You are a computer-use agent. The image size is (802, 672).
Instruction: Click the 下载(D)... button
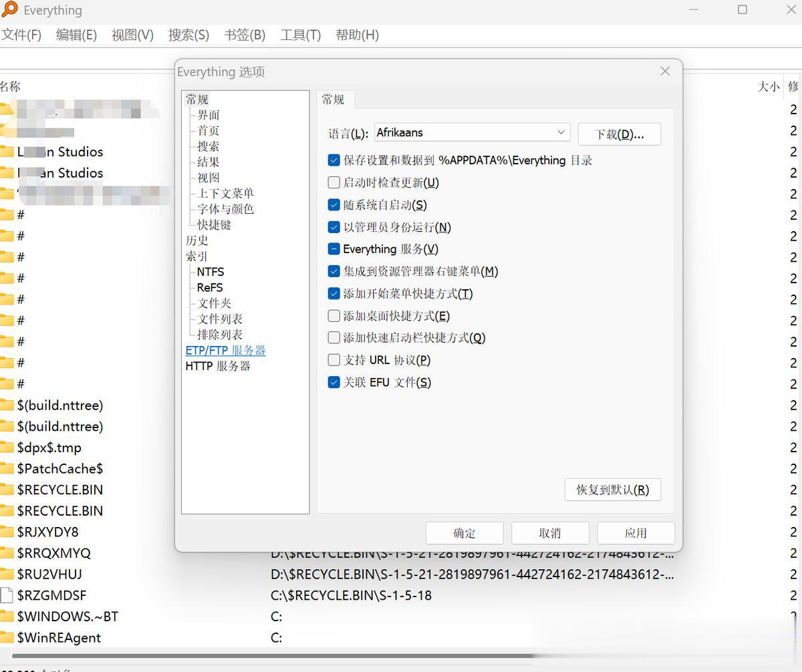click(x=620, y=134)
